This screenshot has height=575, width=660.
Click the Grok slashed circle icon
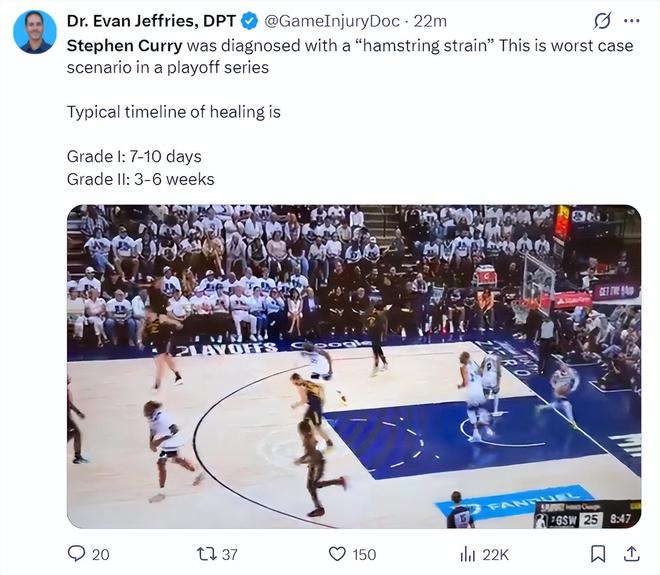click(x=602, y=21)
